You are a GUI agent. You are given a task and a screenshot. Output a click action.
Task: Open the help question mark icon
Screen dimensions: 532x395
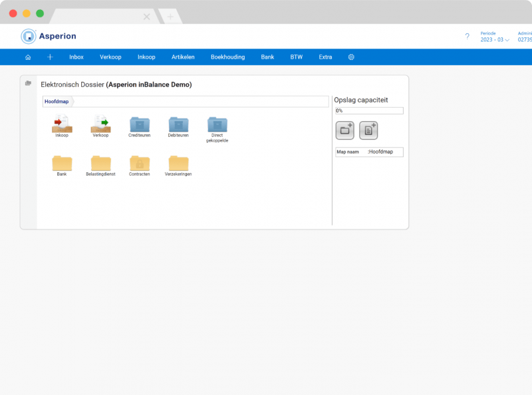pyautogui.click(x=467, y=37)
